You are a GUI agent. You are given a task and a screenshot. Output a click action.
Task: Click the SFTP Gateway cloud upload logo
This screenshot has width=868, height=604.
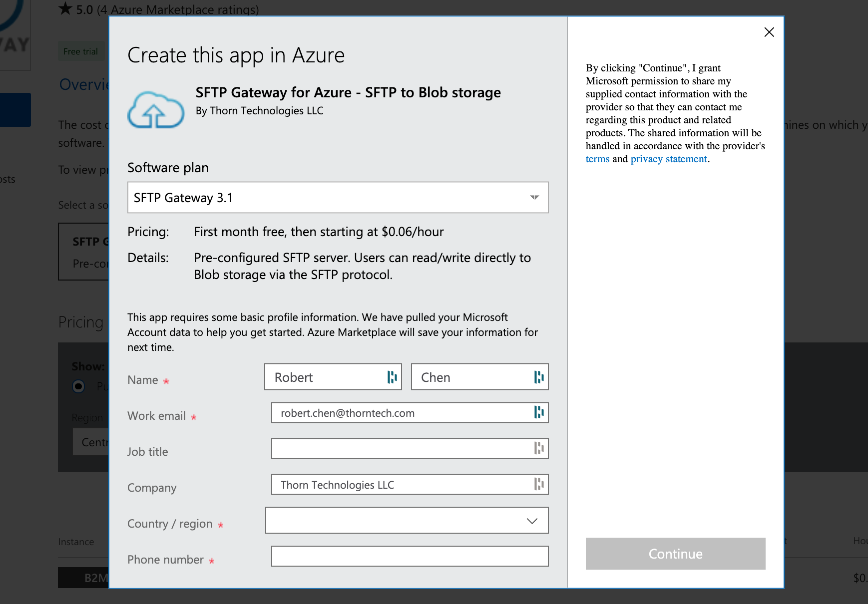[156, 110]
